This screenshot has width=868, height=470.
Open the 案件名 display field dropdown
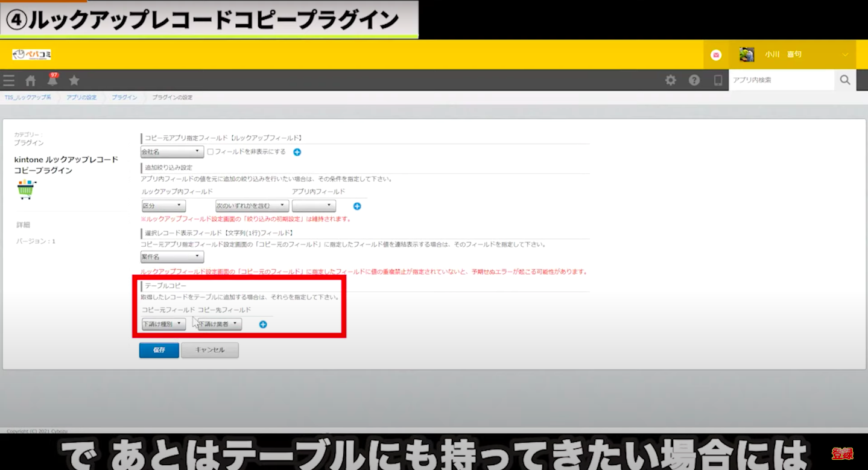pyautogui.click(x=172, y=257)
